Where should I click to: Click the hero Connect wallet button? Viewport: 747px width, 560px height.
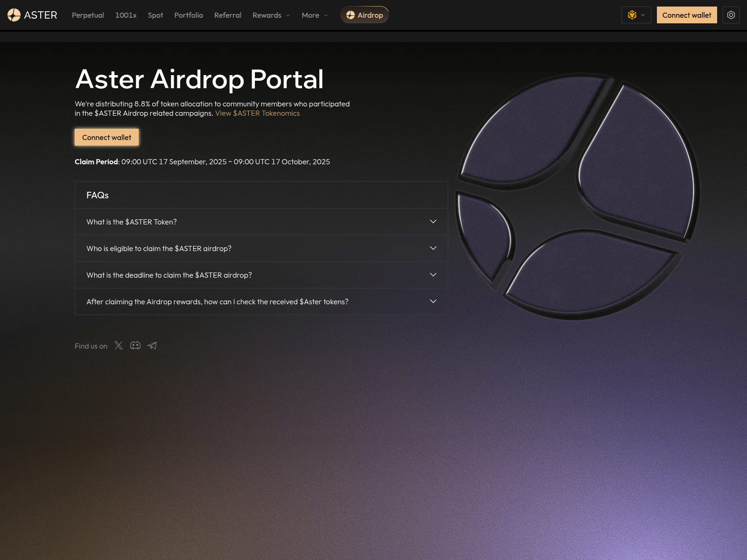pos(106,137)
